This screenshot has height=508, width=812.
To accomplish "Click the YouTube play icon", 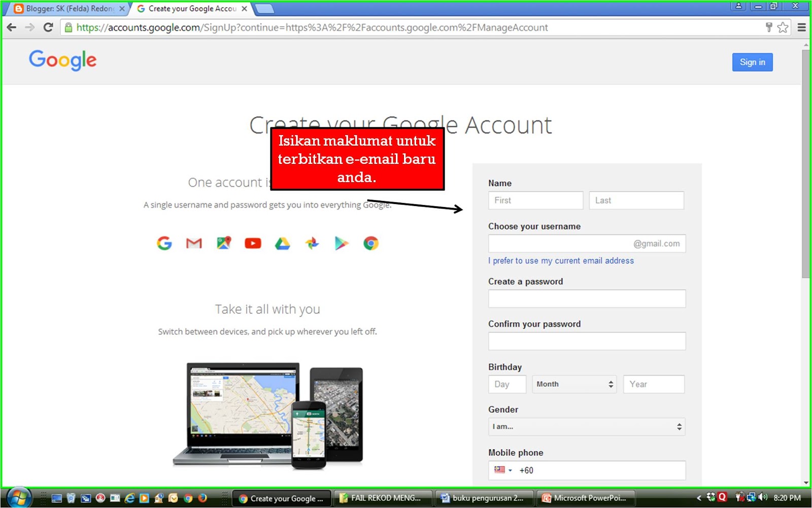I will coord(253,244).
